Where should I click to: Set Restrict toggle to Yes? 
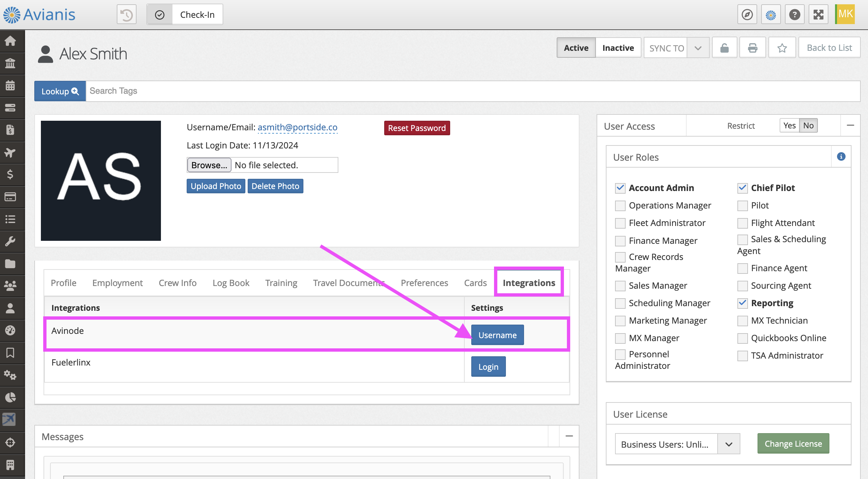coord(789,125)
